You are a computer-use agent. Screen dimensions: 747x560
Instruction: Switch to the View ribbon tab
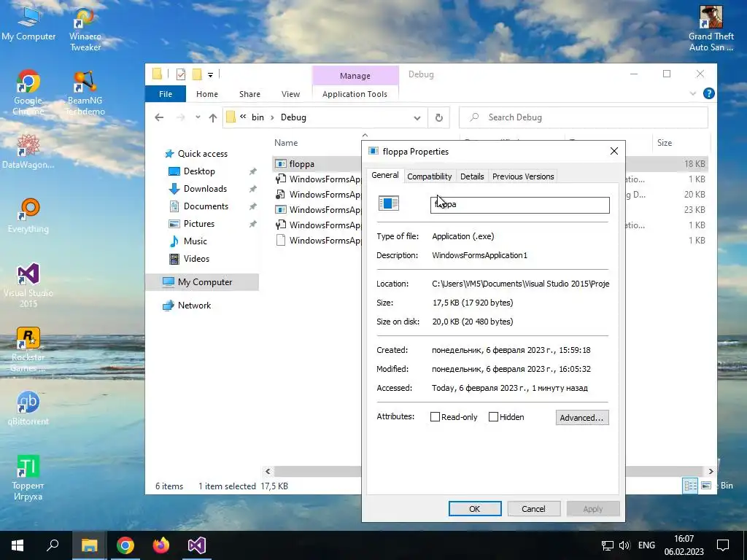[290, 94]
